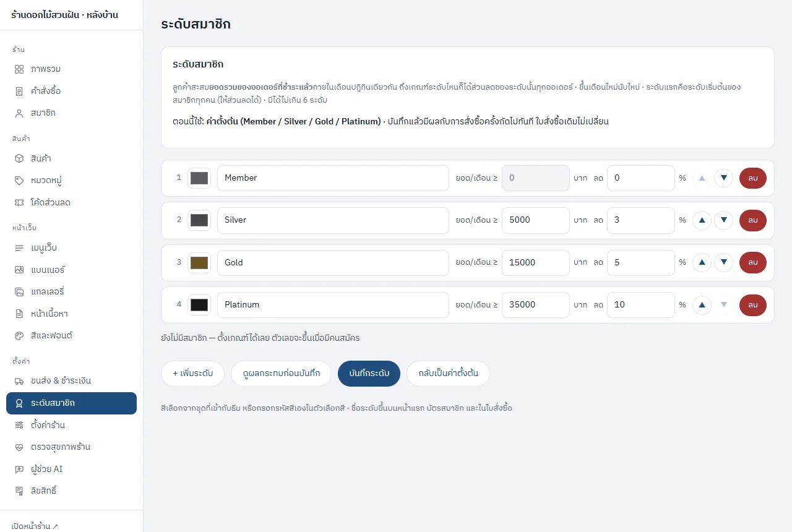Open the เปิดหน้าร้าน storefront link
The height and width of the screenshot is (532, 792).
tap(35, 526)
